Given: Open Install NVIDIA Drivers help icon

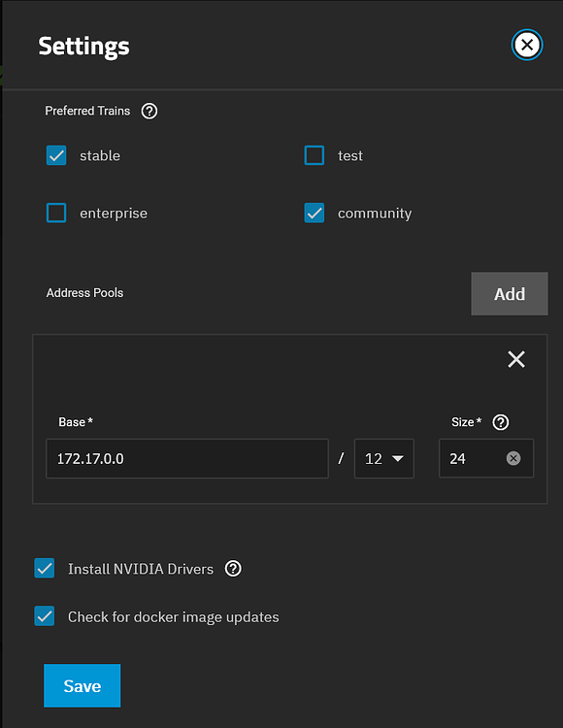Looking at the screenshot, I should (x=233, y=569).
